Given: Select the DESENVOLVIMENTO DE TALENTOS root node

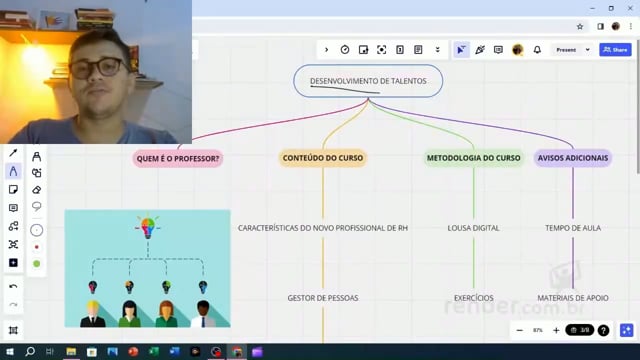Looking at the screenshot, I should [x=368, y=81].
